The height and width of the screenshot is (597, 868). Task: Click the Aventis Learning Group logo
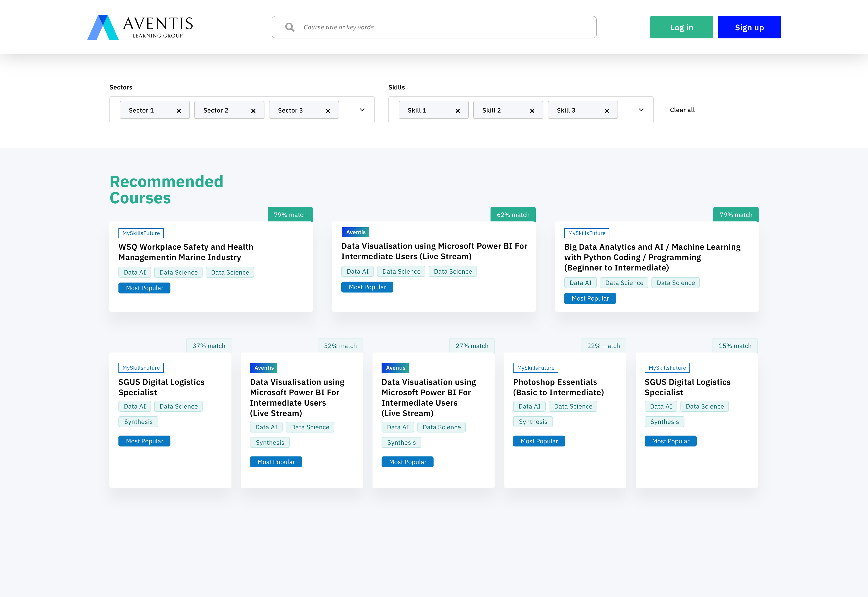point(140,27)
